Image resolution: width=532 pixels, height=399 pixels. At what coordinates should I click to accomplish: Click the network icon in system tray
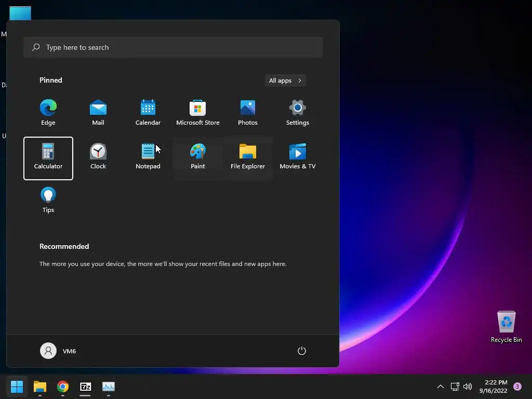coord(455,387)
